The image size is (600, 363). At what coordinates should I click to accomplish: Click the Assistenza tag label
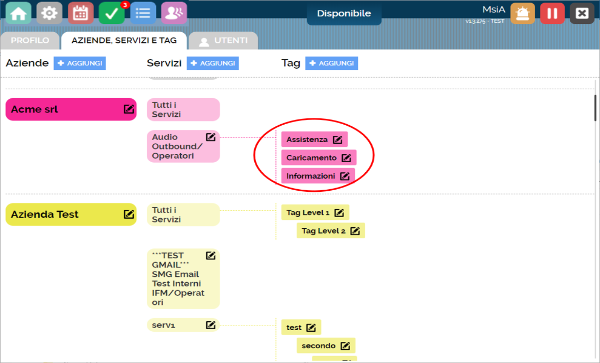pyautogui.click(x=307, y=140)
